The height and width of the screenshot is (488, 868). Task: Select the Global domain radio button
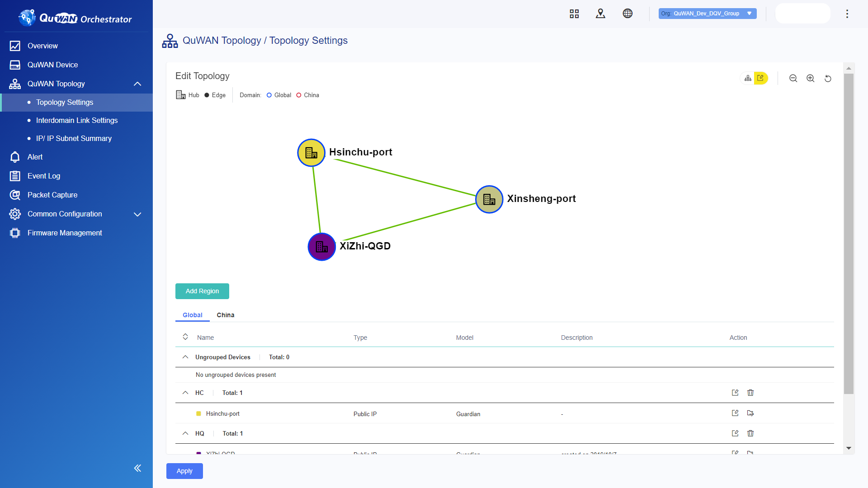269,95
